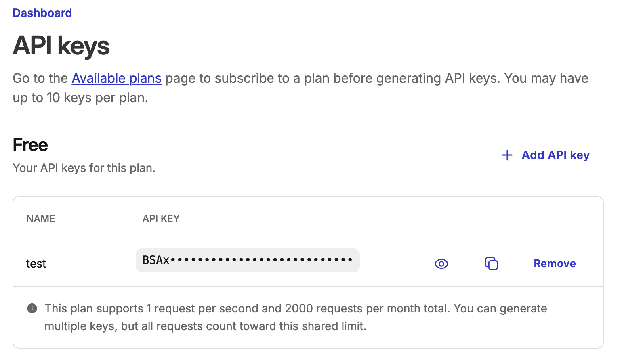The image size is (622, 364).
Task: Click the "multiple keys" shared limit text line
Action: 205,326
